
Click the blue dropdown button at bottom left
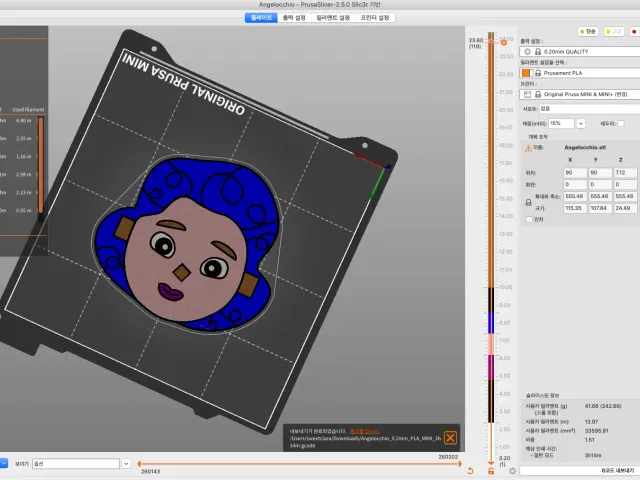[x=3, y=463]
